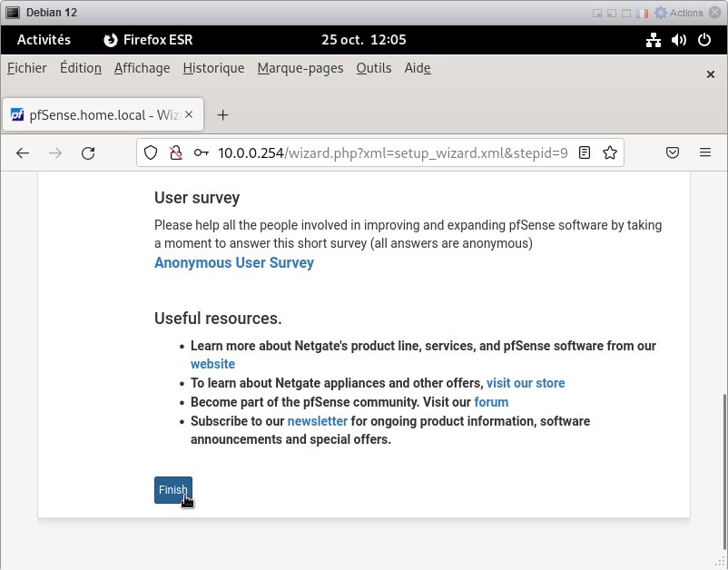
Task: Open the Anonymous User Survey link
Action: point(234,262)
